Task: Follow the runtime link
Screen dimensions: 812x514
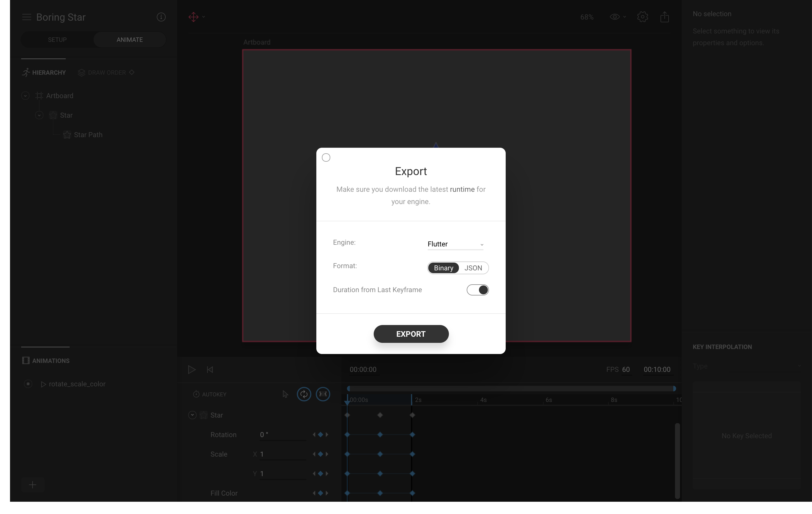Action: click(x=462, y=189)
